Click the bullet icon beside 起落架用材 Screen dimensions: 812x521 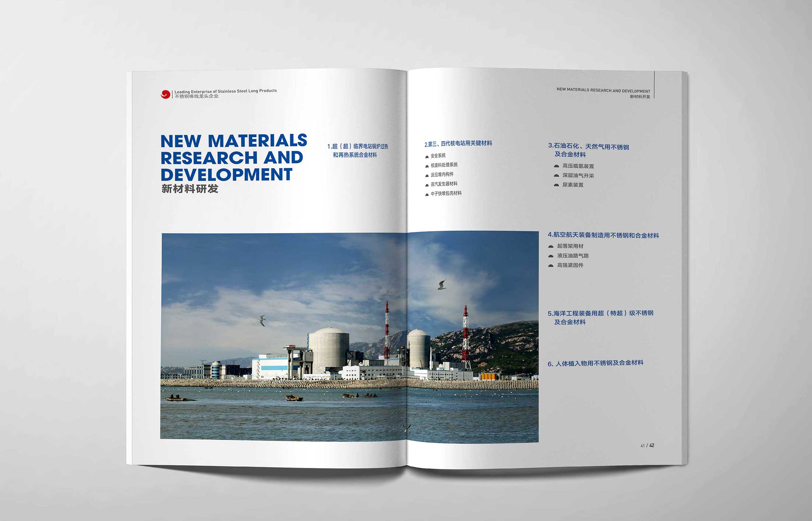[551, 246]
